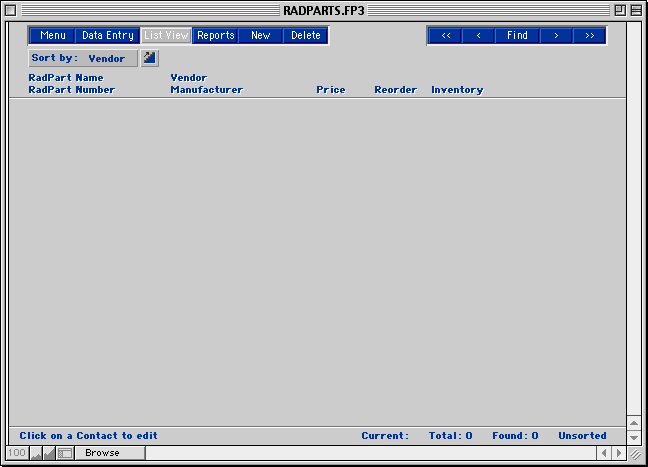Click the window zoom box in title bar

620,10
